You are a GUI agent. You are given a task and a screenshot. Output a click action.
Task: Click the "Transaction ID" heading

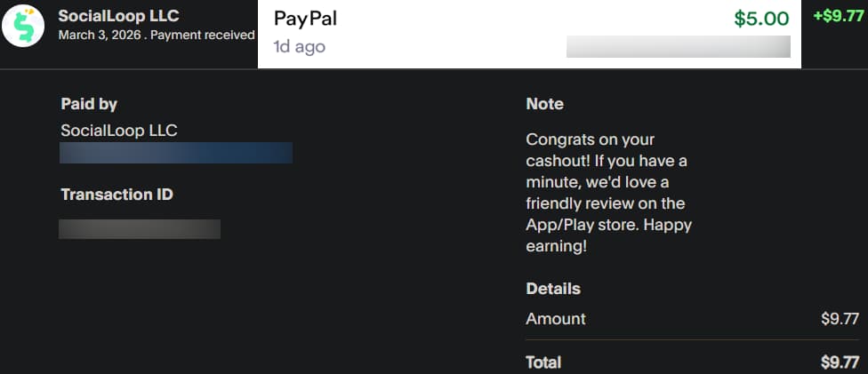pyautogui.click(x=117, y=195)
